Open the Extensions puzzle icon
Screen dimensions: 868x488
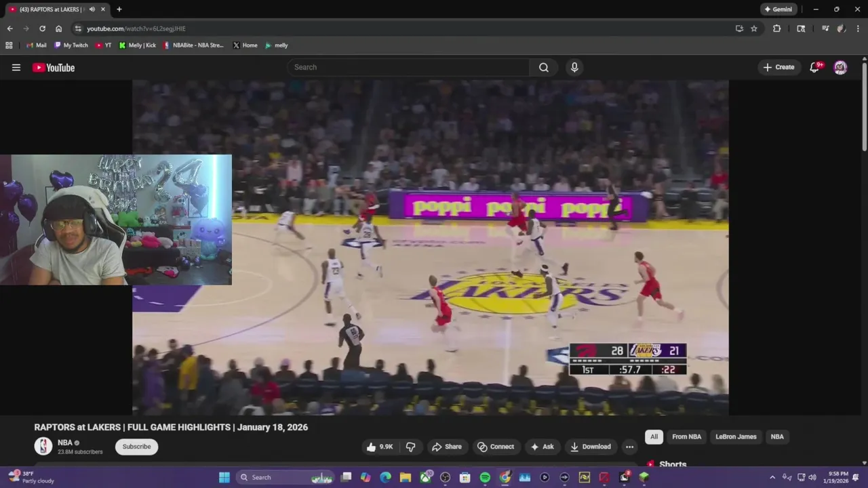pyautogui.click(x=776, y=28)
